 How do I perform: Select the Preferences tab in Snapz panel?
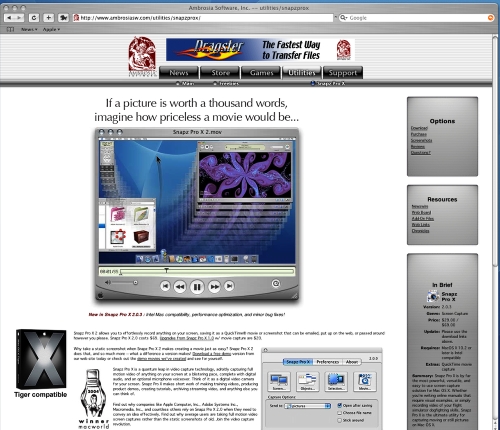[x=327, y=362]
